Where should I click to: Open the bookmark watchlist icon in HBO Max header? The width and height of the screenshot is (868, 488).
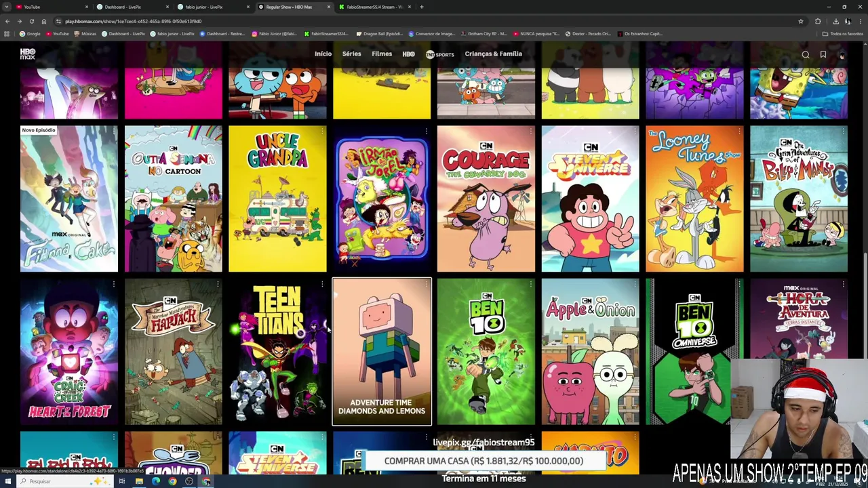coord(823,55)
